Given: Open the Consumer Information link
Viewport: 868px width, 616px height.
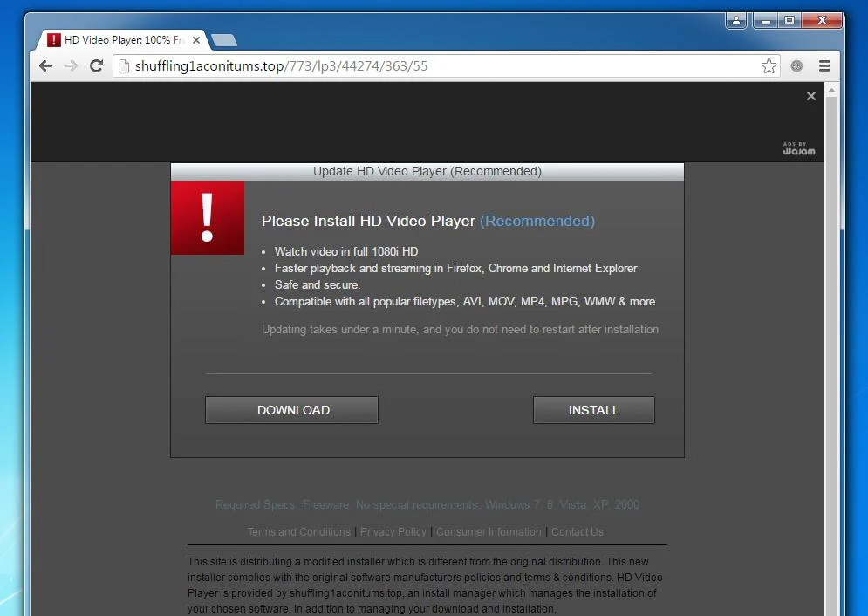Looking at the screenshot, I should [489, 532].
